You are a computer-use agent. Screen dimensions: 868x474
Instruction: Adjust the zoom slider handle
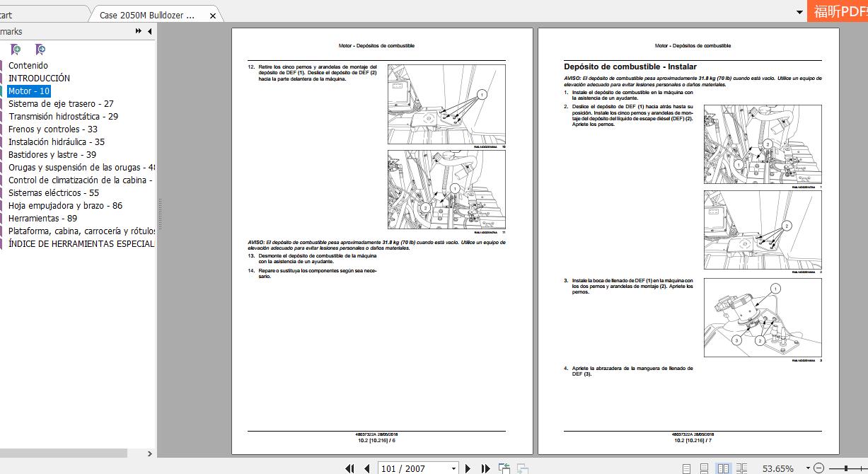[847, 468]
